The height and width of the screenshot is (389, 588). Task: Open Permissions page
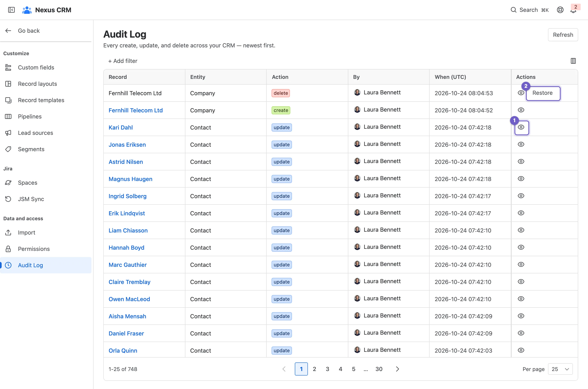pyautogui.click(x=46, y=249)
